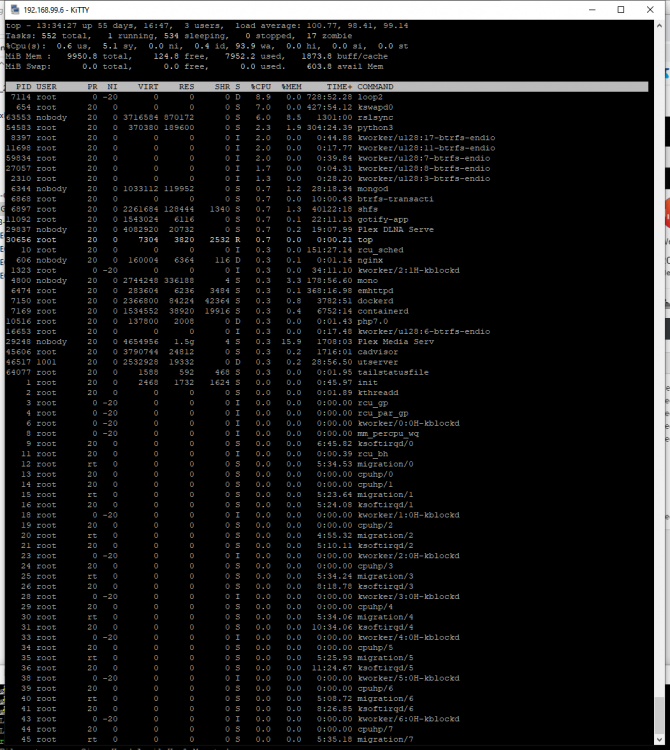Click the rslsync process row
The image size is (670, 750).
click(327, 117)
